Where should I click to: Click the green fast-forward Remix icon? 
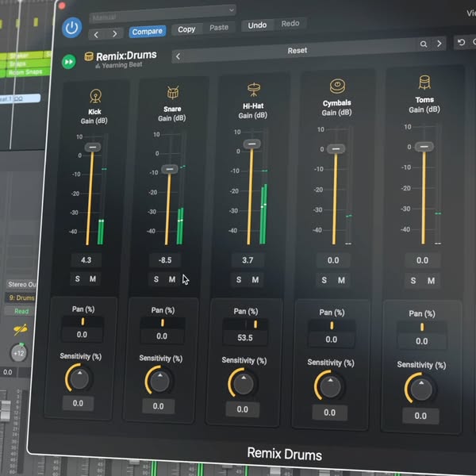[69, 62]
